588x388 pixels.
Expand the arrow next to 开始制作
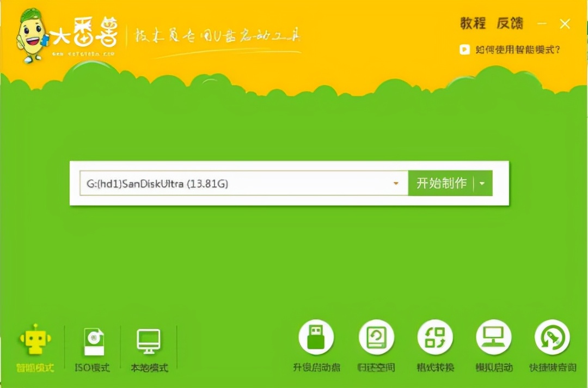pos(481,184)
